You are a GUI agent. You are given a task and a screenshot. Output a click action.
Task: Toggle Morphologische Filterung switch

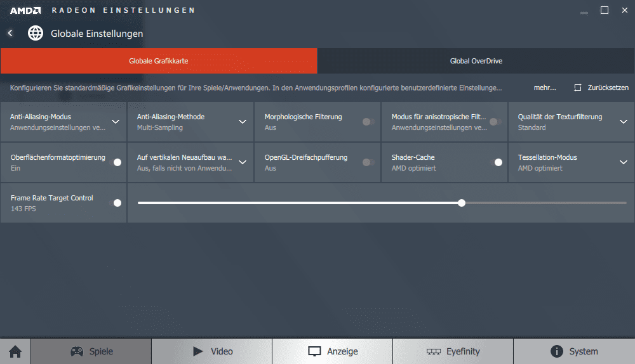(x=368, y=122)
